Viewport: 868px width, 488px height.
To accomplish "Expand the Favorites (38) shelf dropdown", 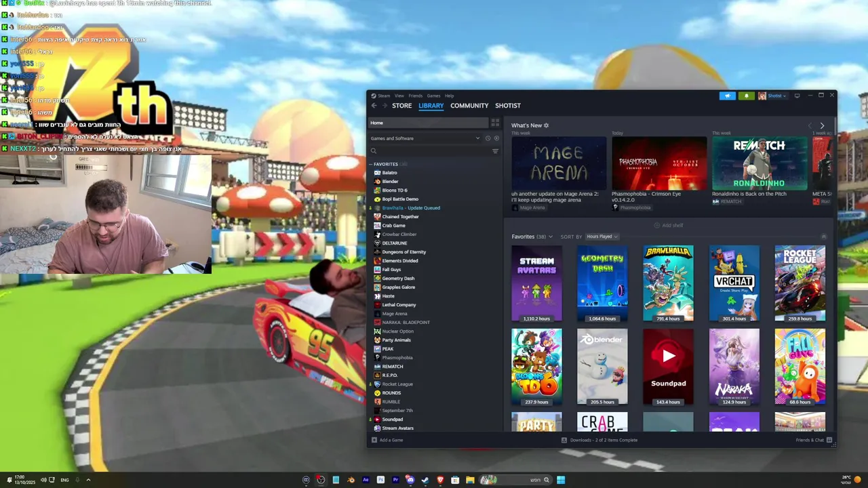I will [550, 237].
